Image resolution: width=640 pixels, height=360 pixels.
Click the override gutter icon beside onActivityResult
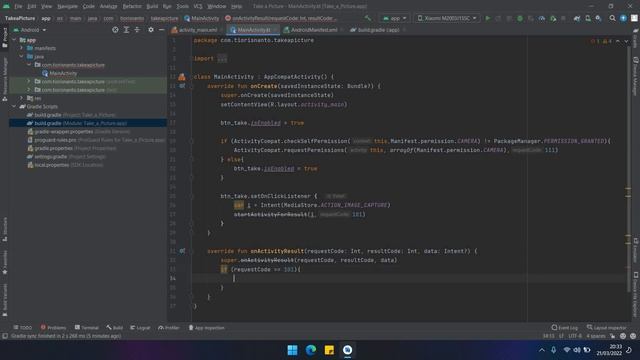[x=182, y=251]
